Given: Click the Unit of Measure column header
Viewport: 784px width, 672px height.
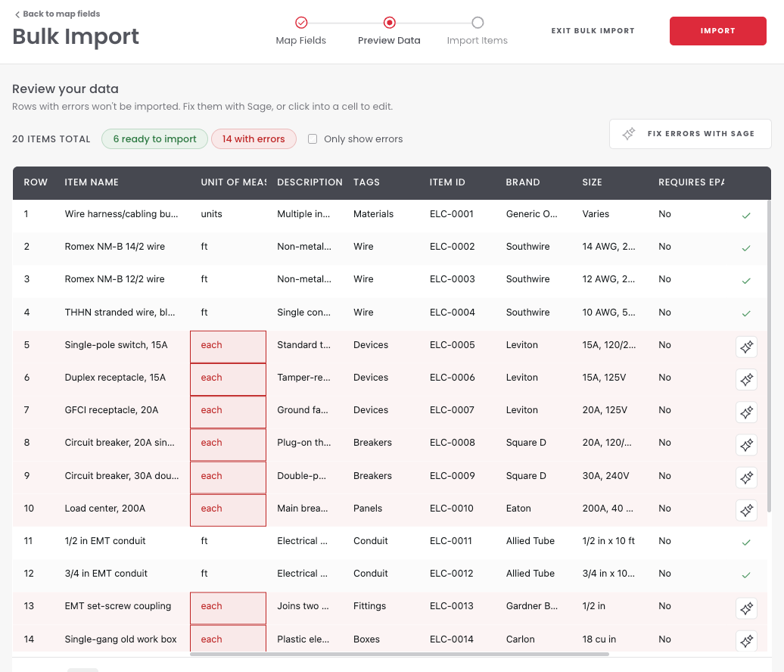Looking at the screenshot, I should [x=234, y=182].
